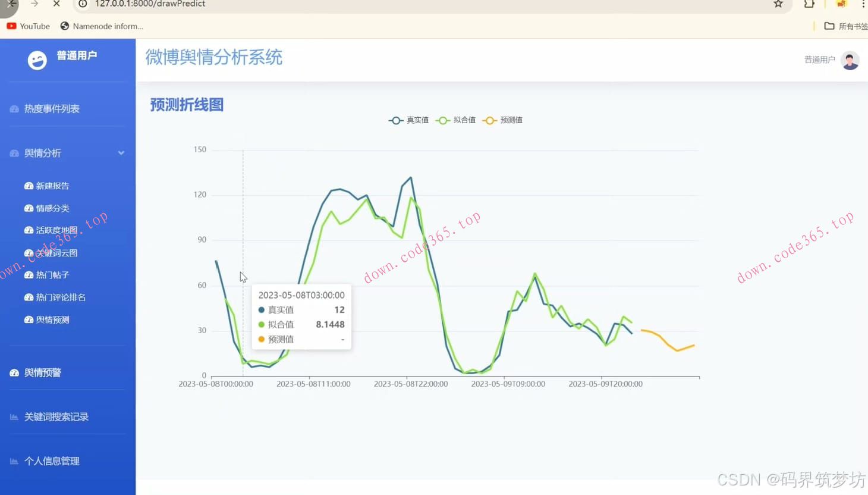Image resolution: width=868 pixels, height=495 pixels.
Task: Go to 情感分类 page
Action: pyautogui.click(x=52, y=208)
